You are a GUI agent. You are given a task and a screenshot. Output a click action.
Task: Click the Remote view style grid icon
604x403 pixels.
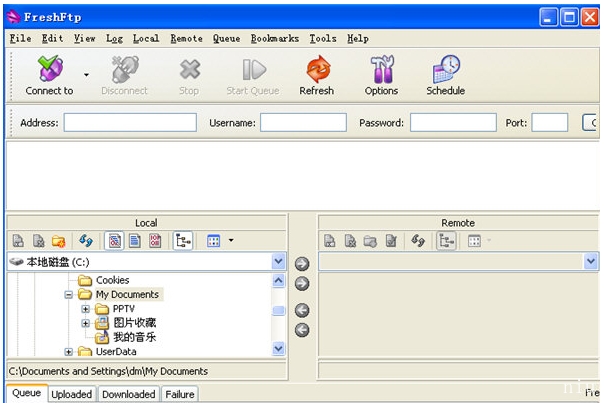(474, 241)
